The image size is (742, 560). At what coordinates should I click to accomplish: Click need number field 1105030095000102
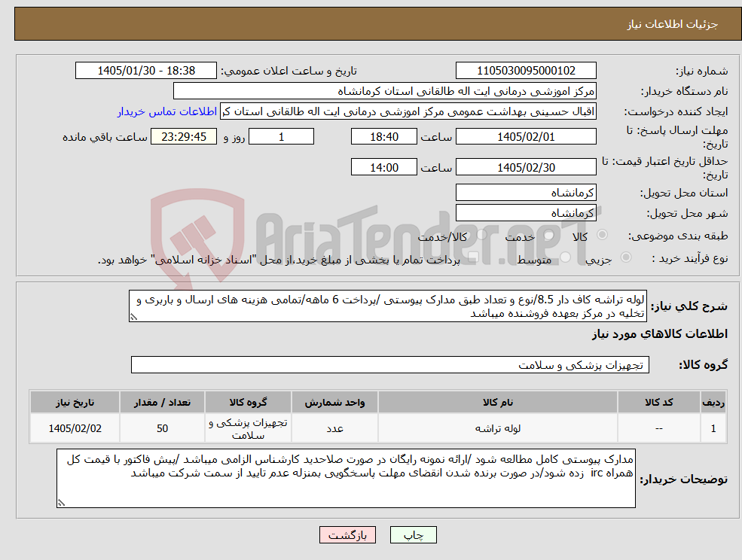(x=526, y=71)
